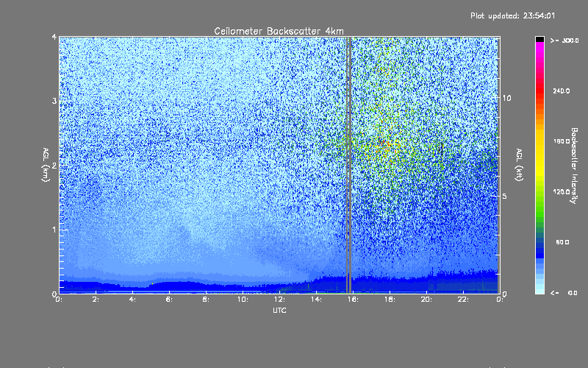Click the '5' kft tick on the right axis
588x368 pixels.
(x=505, y=196)
